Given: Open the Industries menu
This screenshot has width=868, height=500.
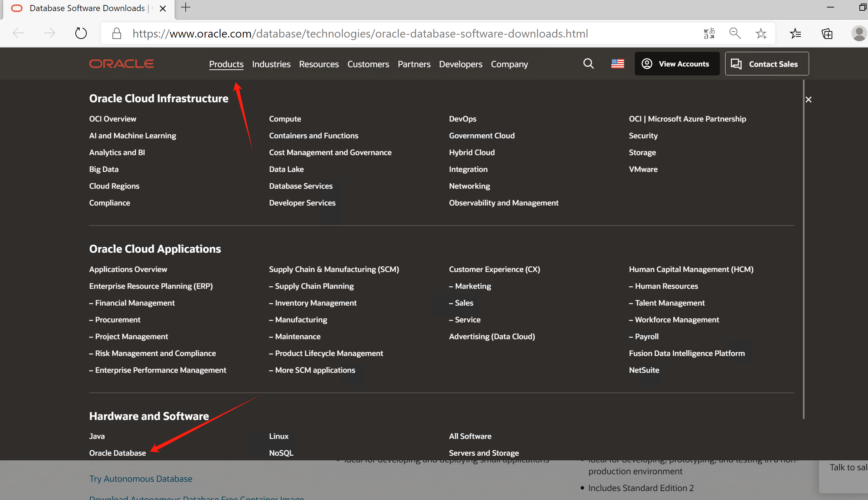Looking at the screenshot, I should click(271, 64).
